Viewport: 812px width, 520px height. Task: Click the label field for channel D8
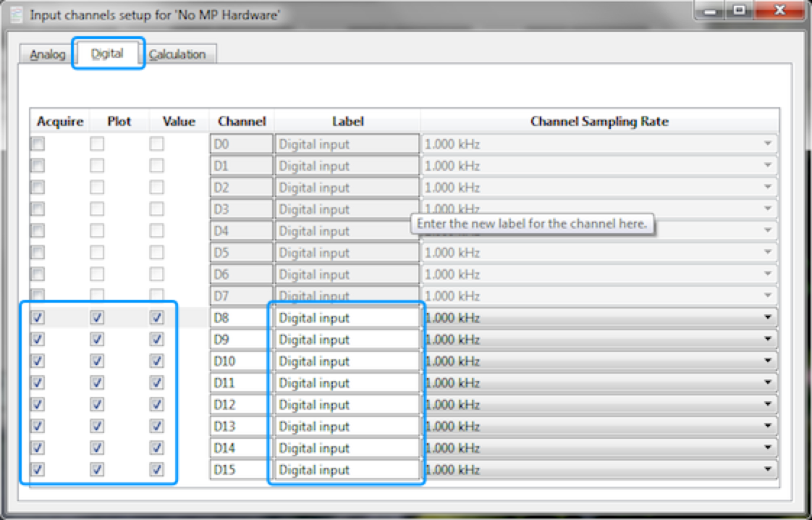(346, 318)
